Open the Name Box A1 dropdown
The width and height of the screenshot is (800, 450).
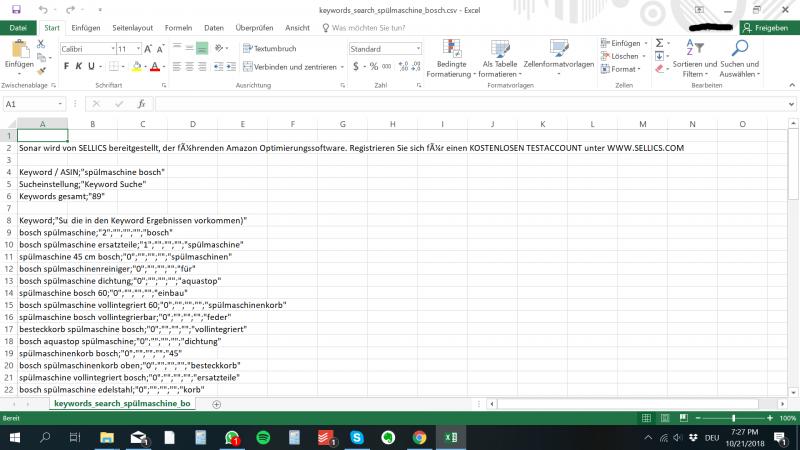pyautogui.click(x=60, y=104)
